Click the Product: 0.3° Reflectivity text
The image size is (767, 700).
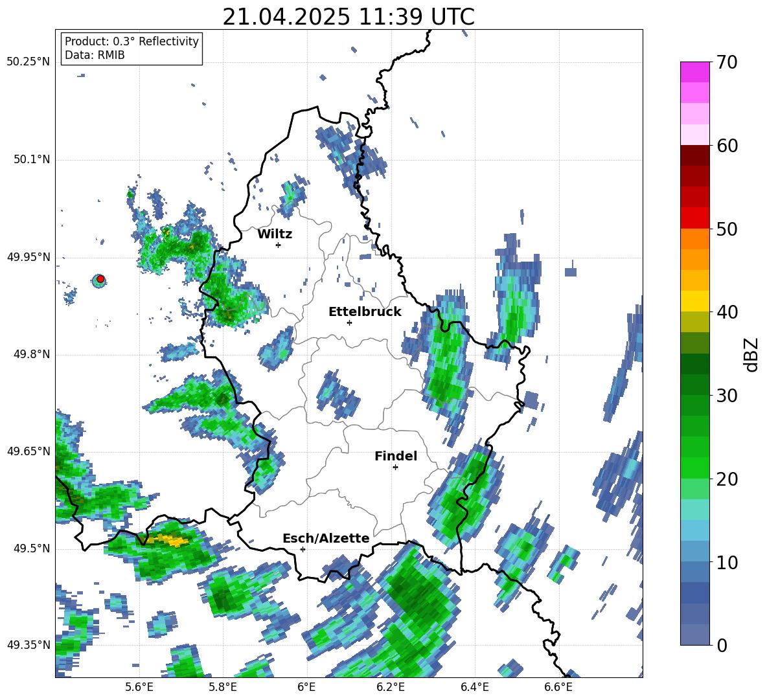pos(132,41)
